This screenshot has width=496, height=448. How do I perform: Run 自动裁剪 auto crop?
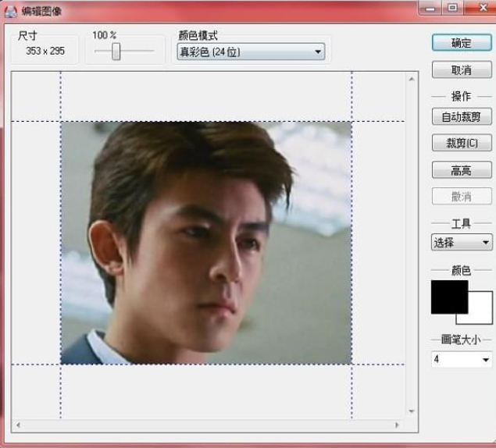pos(462,116)
